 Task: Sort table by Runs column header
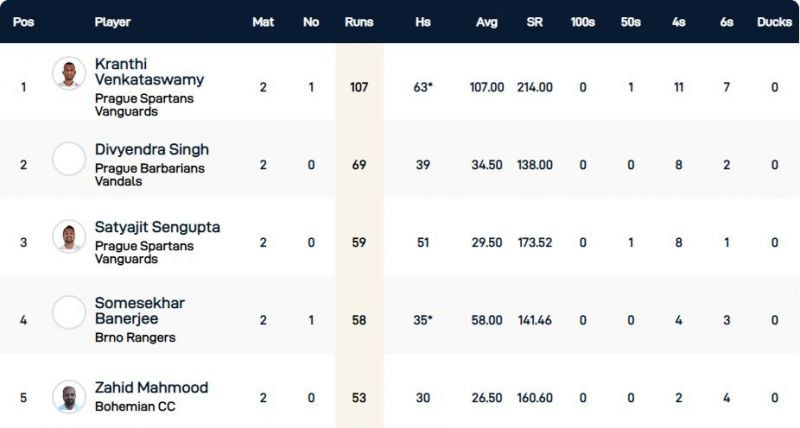[359, 22]
